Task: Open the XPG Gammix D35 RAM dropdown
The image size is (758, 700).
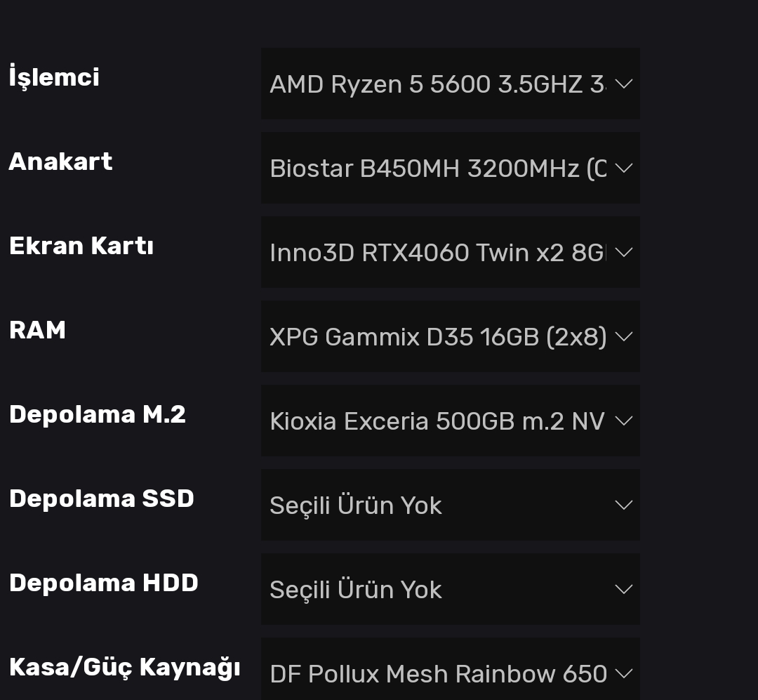Action: [x=437, y=336]
